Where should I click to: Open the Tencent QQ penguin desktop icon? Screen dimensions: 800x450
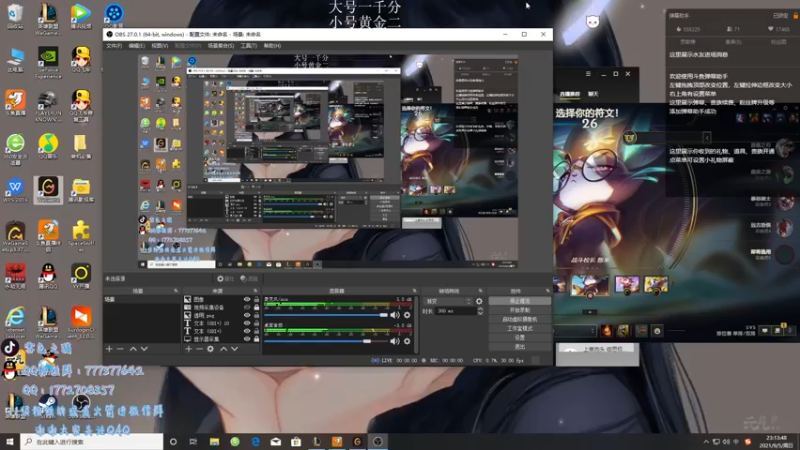(x=48, y=277)
